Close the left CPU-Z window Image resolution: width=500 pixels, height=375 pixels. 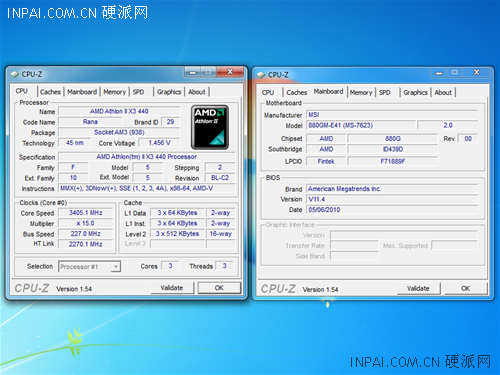coord(230,72)
